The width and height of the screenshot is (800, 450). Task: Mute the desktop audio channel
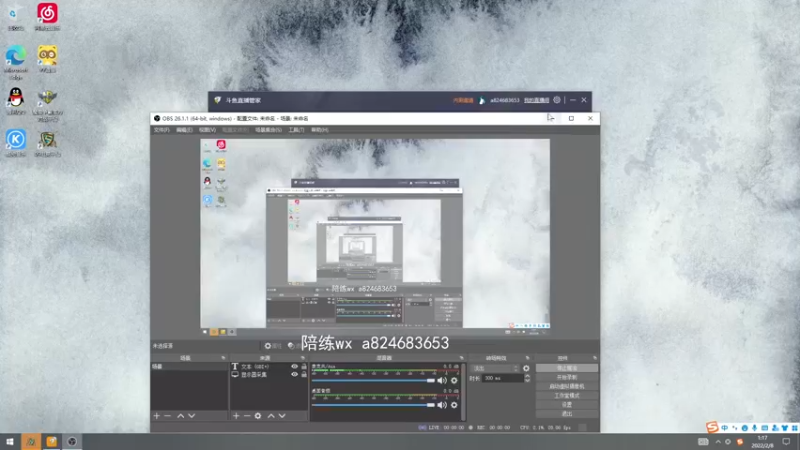(442, 405)
